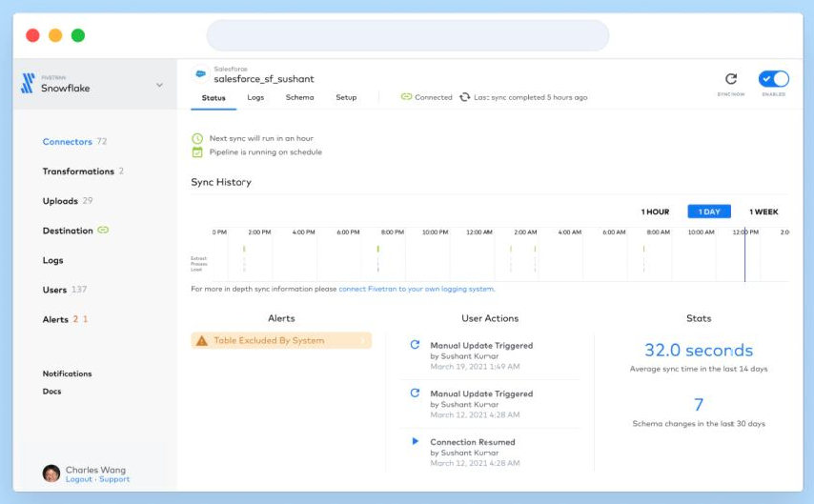The width and height of the screenshot is (814, 504).
Task: Click the connect Fivetran to your logging system link
Action: [417, 289]
